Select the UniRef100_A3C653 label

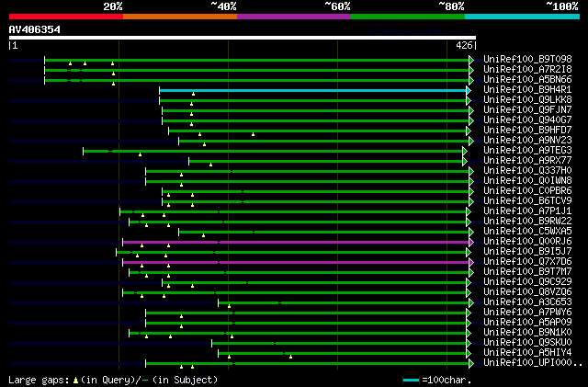tap(527, 302)
